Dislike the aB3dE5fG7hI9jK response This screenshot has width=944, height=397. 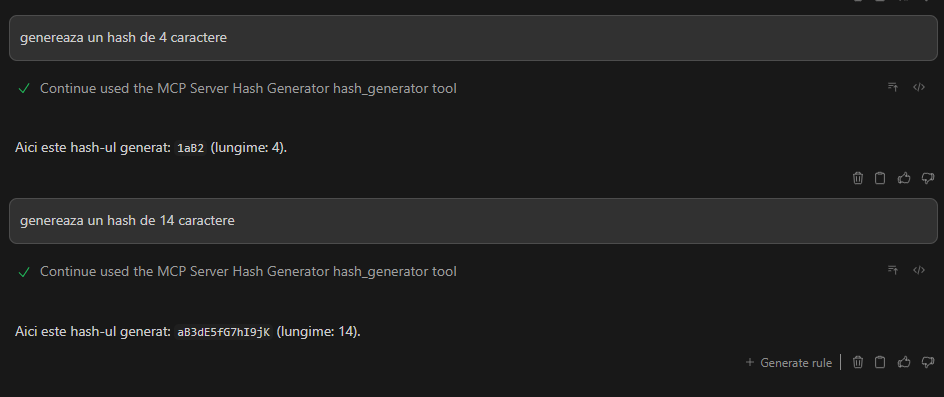click(928, 362)
